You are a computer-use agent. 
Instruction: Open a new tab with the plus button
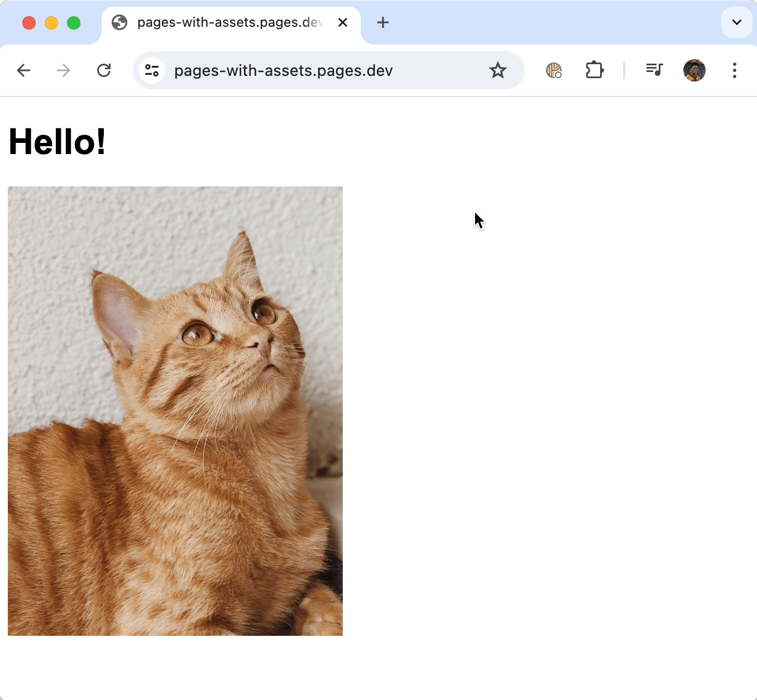click(382, 22)
